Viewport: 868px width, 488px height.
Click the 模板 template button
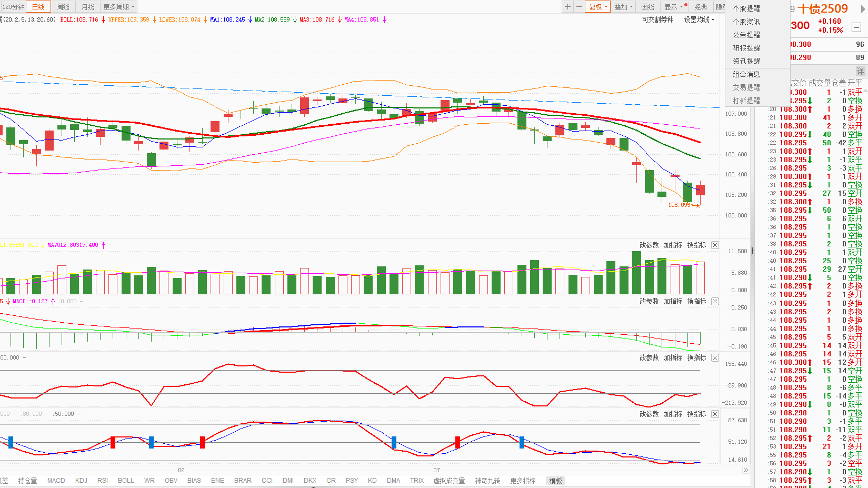coord(556,481)
